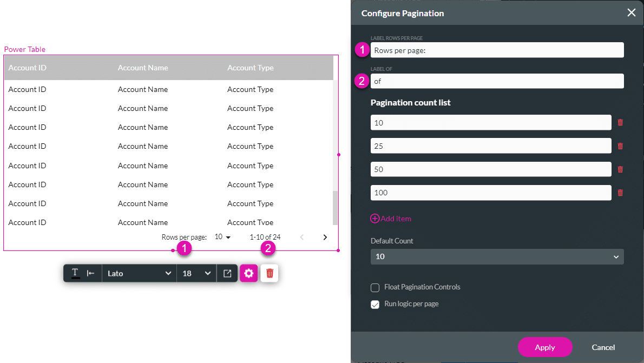Apply the pagination configuration
The width and height of the screenshot is (644, 363).
tap(545, 347)
